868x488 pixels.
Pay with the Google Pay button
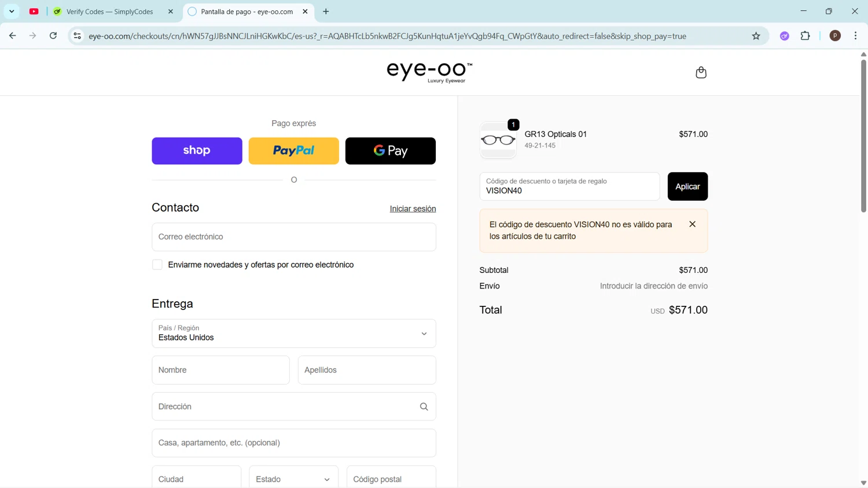391,151
